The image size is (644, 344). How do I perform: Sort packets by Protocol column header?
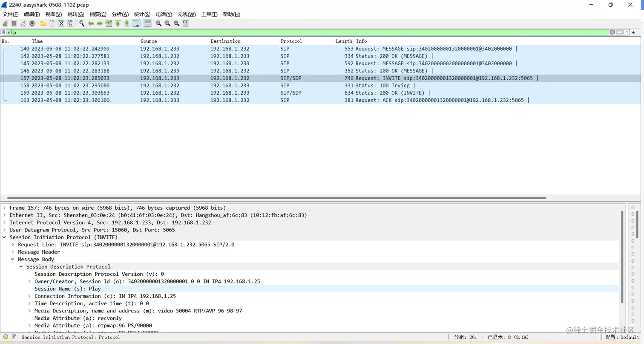pyautogui.click(x=307, y=41)
